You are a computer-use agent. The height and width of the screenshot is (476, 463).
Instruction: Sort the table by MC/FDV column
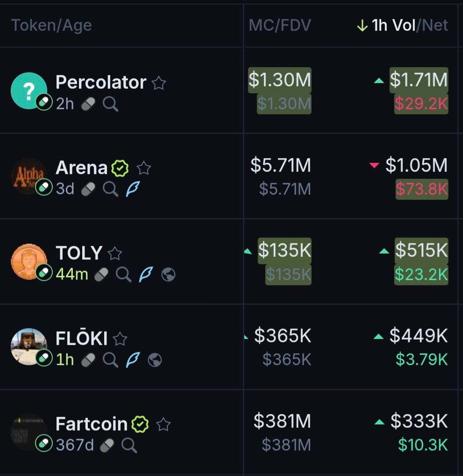(279, 26)
